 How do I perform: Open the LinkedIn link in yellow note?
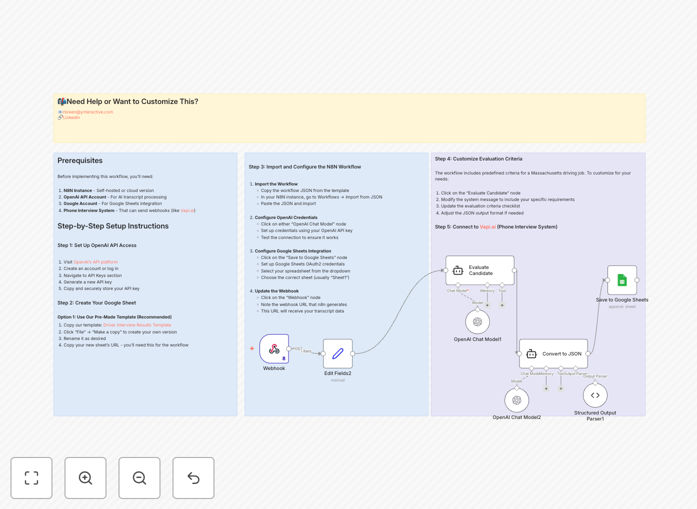[72, 117]
